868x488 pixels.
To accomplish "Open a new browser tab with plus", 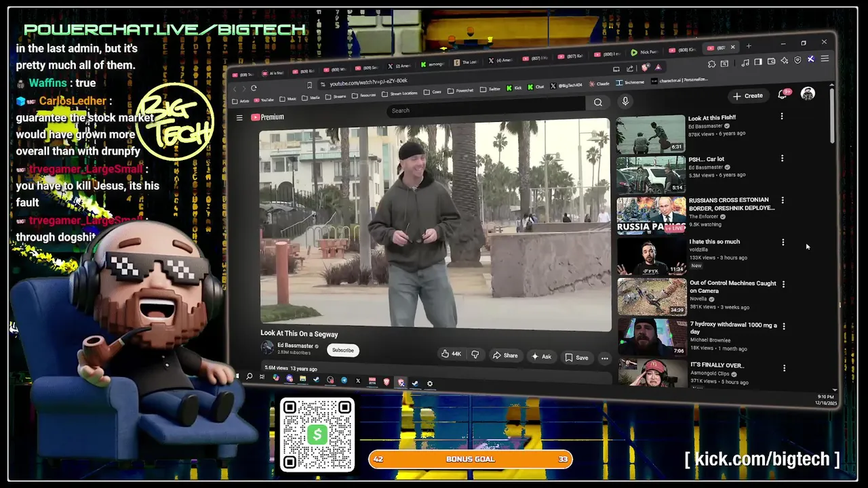I will [749, 46].
